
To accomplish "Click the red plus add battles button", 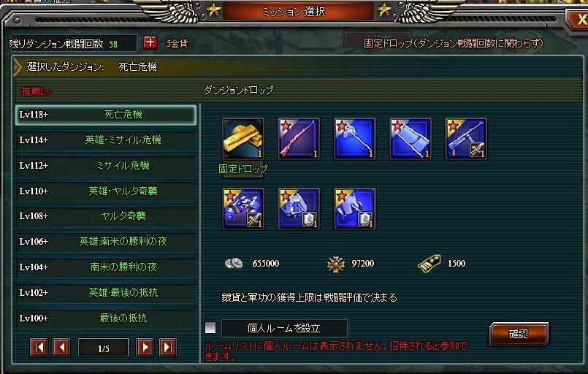I will (150, 43).
